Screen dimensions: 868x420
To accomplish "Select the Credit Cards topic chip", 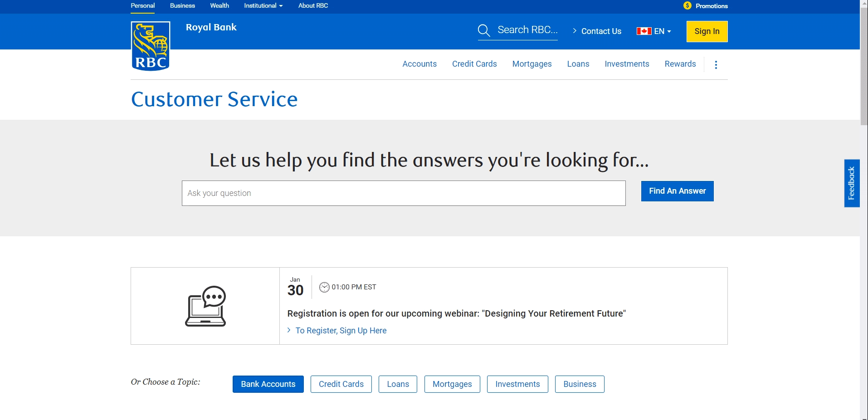I will tap(341, 384).
